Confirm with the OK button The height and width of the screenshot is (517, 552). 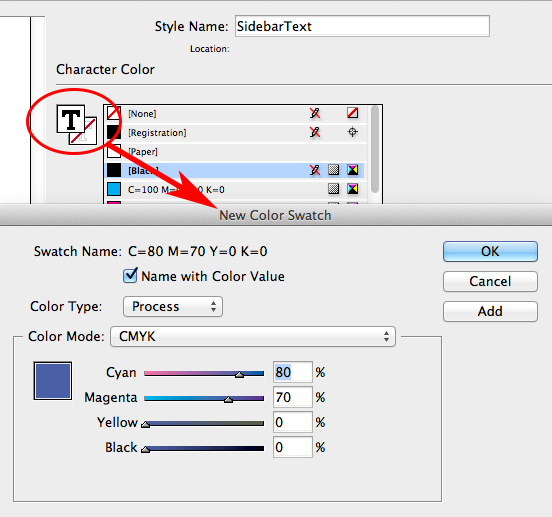tap(490, 251)
